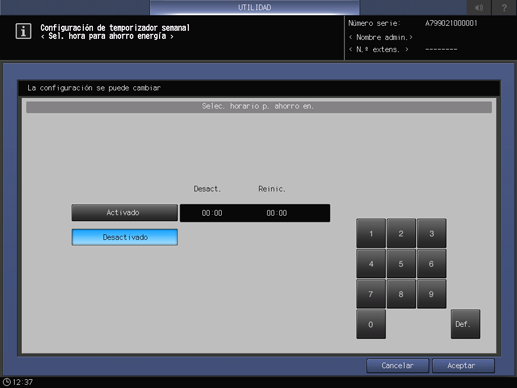Select the Desactivado option
The height and width of the screenshot is (388, 517).
point(125,237)
